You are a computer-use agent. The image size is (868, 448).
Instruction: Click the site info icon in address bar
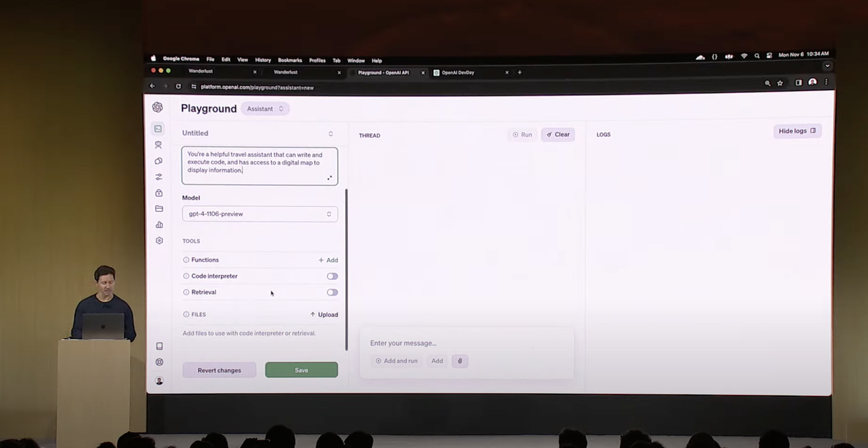tap(193, 87)
